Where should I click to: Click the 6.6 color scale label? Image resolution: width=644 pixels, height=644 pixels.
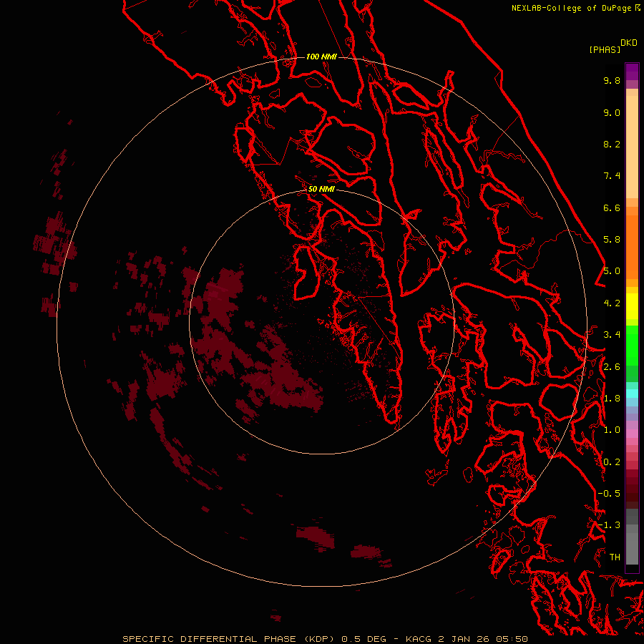point(612,208)
